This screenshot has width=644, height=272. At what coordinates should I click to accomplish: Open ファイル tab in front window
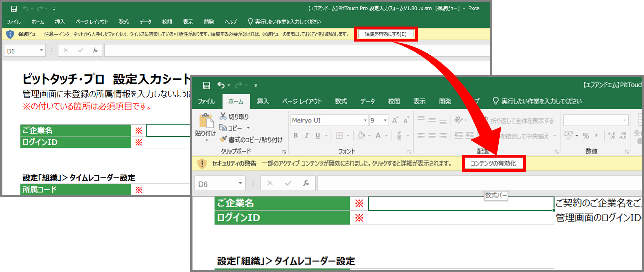pyautogui.click(x=206, y=101)
